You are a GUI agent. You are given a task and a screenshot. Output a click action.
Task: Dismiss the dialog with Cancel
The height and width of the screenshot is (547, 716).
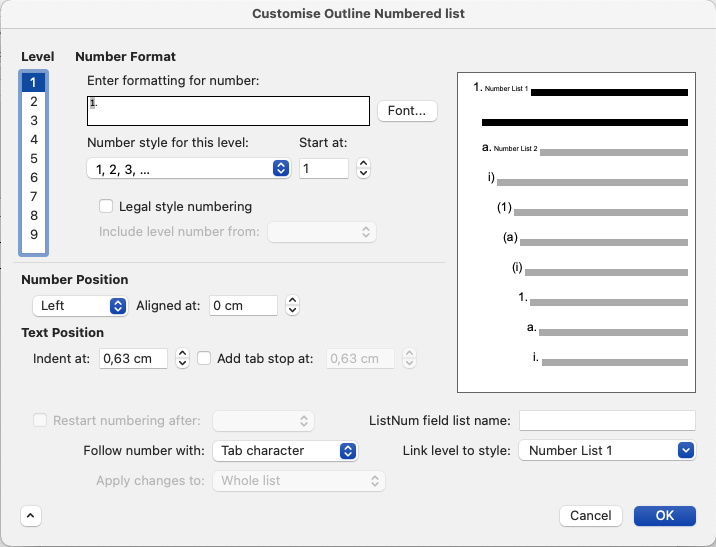[590, 515]
